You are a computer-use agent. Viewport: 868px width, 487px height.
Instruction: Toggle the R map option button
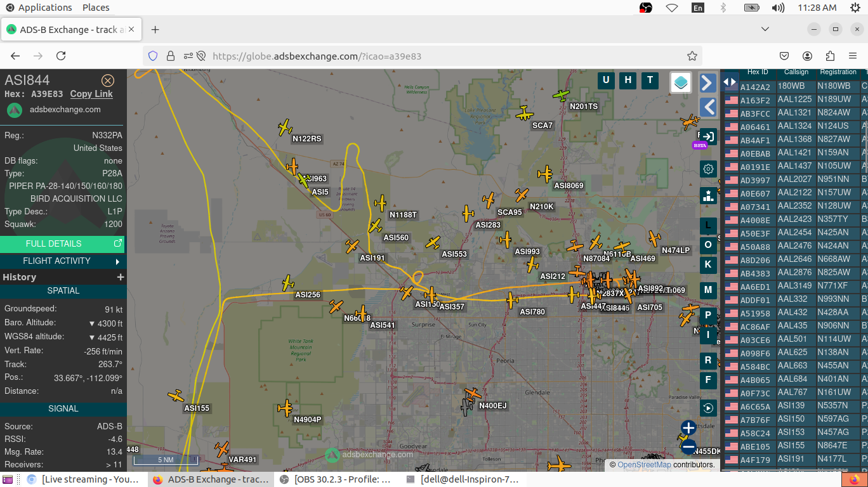(708, 360)
